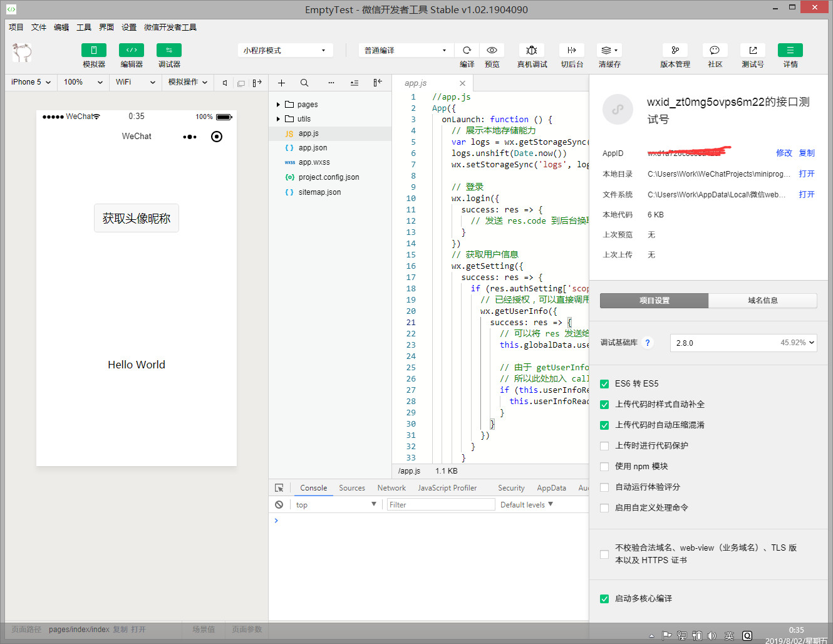Open the 社区 community icon
833x644 pixels.
(715, 50)
